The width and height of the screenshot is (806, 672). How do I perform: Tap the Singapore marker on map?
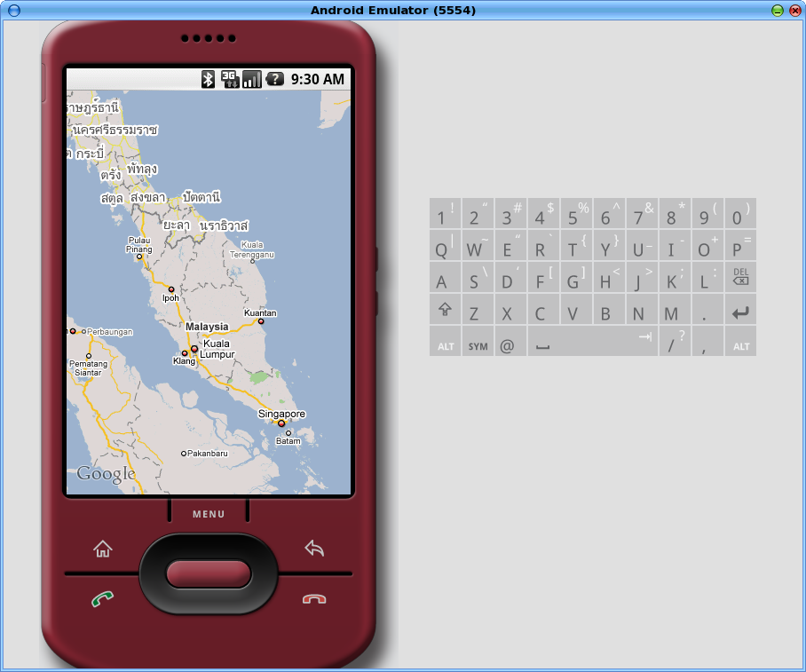click(281, 423)
